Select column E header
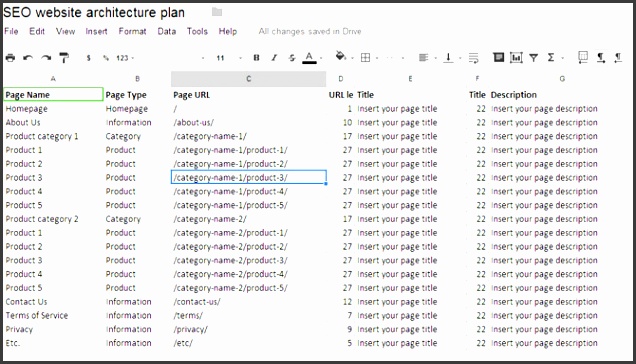This screenshot has height=364, width=636. point(410,79)
